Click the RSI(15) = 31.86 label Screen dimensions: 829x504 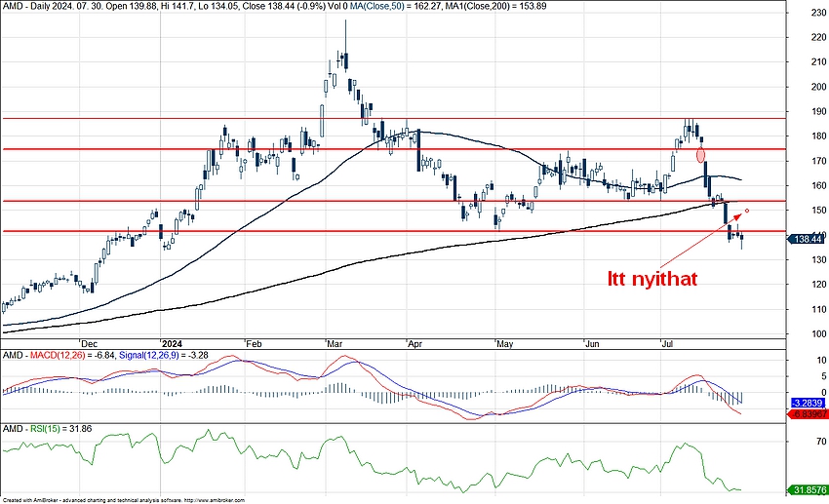coord(60,429)
